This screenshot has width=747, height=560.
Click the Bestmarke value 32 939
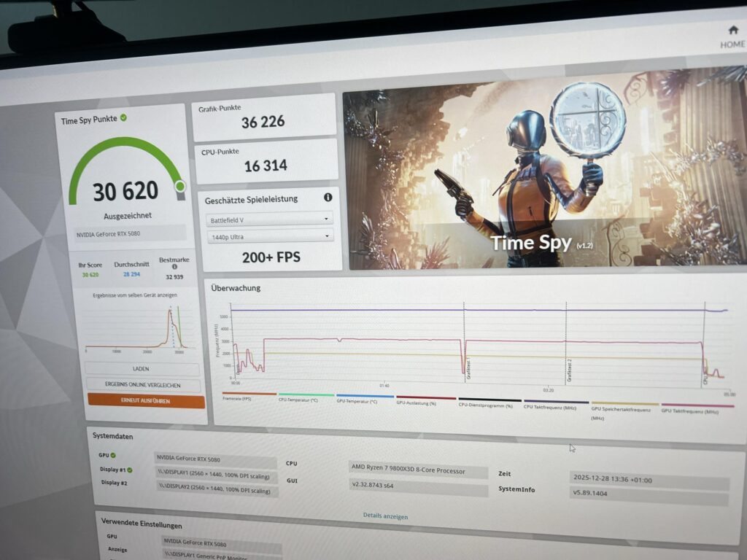(x=174, y=276)
